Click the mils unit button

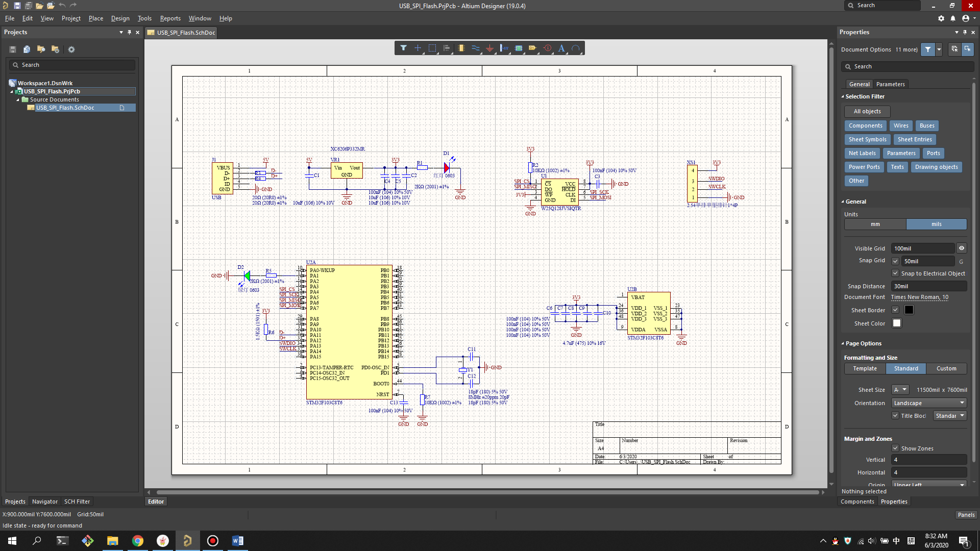(x=936, y=224)
